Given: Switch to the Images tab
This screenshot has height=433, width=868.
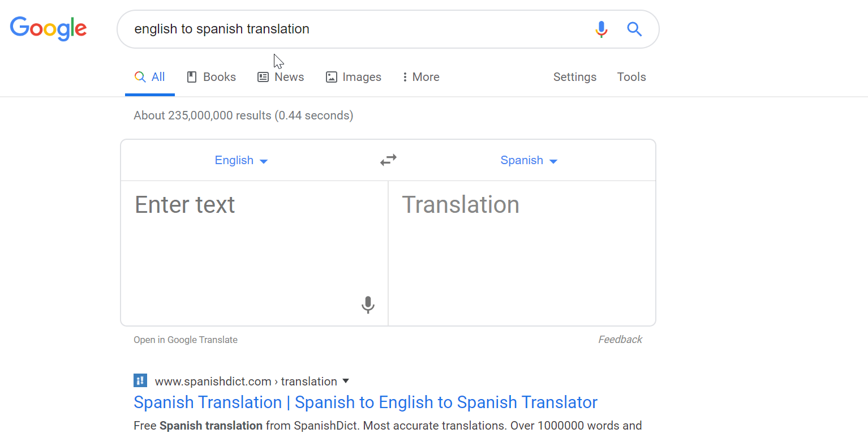Looking at the screenshot, I should point(354,77).
